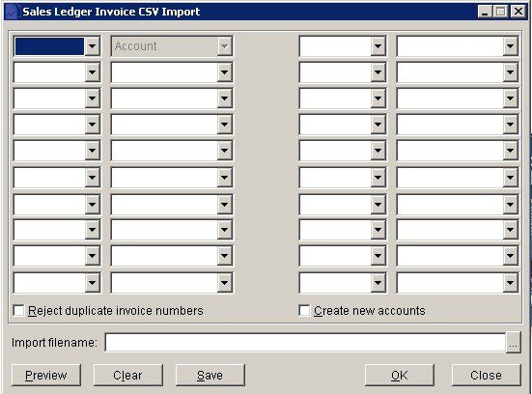Expand the top-right wide field dropdown

point(511,46)
